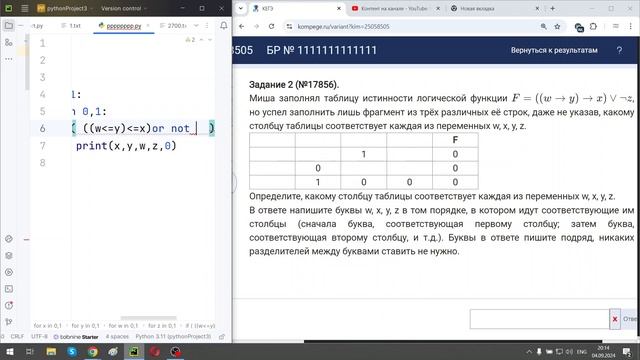Toggle input language ENG in system tray

[x=582, y=352]
